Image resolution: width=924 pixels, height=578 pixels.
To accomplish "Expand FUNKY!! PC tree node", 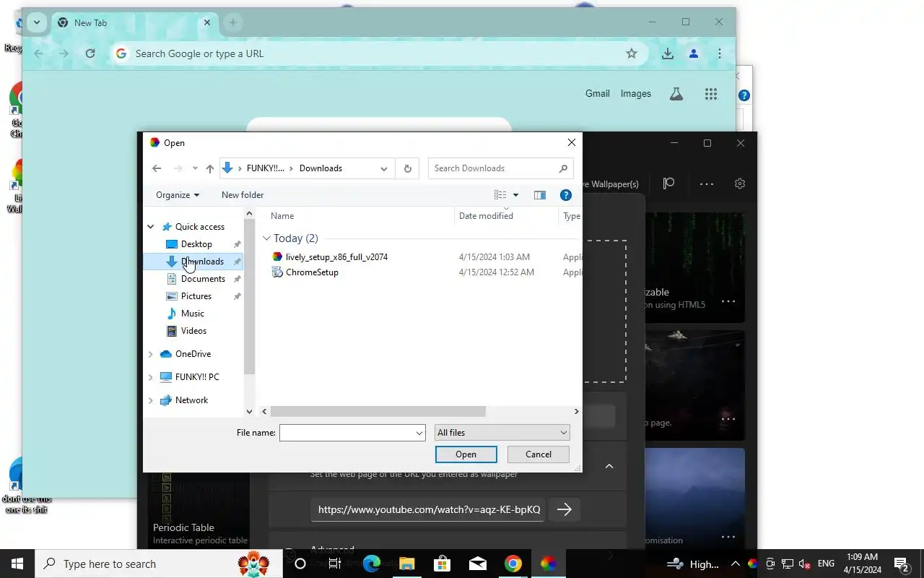I will (151, 377).
